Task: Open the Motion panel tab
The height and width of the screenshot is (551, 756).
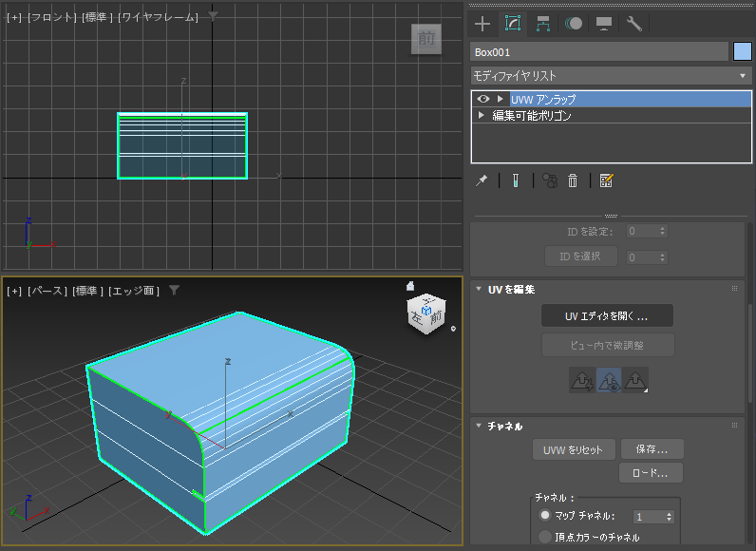Action: click(574, 24)
